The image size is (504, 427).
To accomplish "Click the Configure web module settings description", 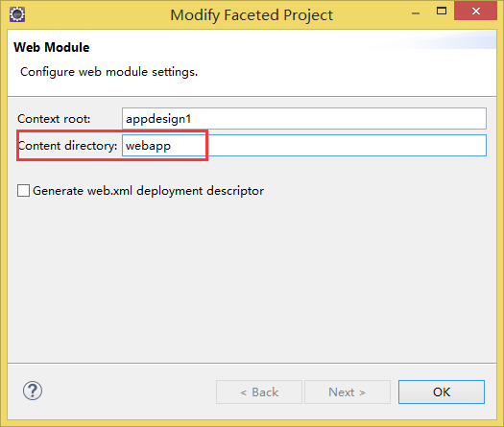I will pyautogui.click(x=108, y=72).
